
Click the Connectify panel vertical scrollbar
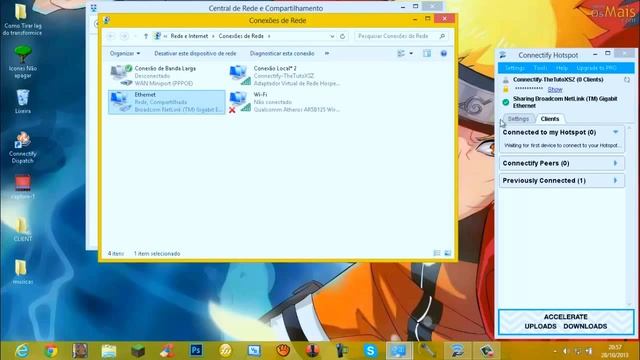coord(629,216)
